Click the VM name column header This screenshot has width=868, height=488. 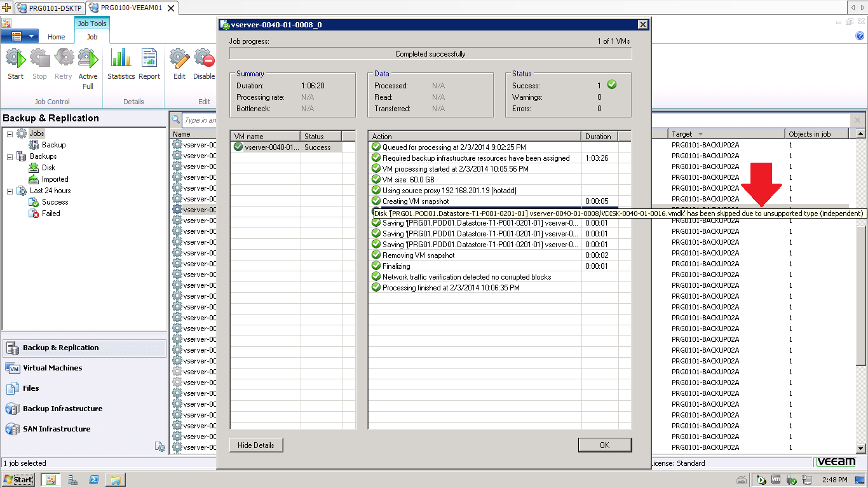coord(265,136)
